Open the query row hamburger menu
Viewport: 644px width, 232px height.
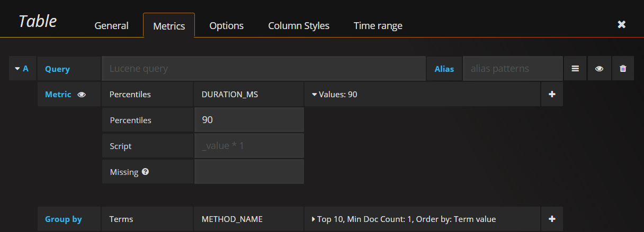(x=575, y=69)
